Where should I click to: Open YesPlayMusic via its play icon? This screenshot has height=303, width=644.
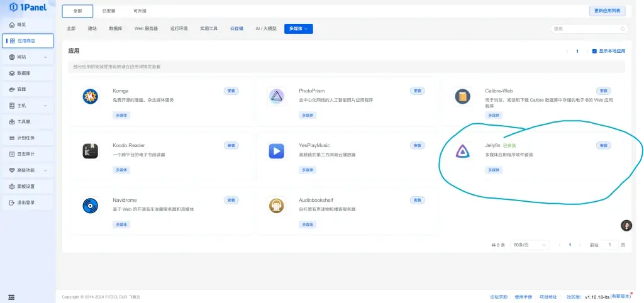click(276, 151)
